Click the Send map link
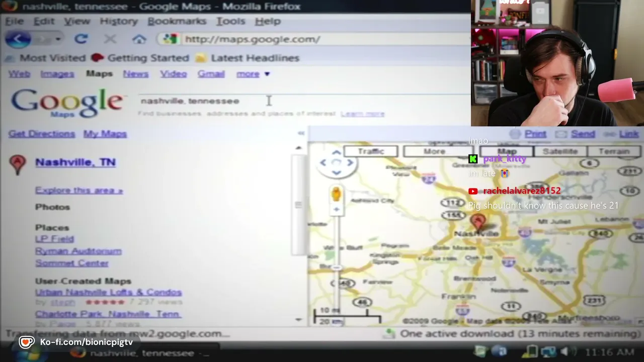 583,134
